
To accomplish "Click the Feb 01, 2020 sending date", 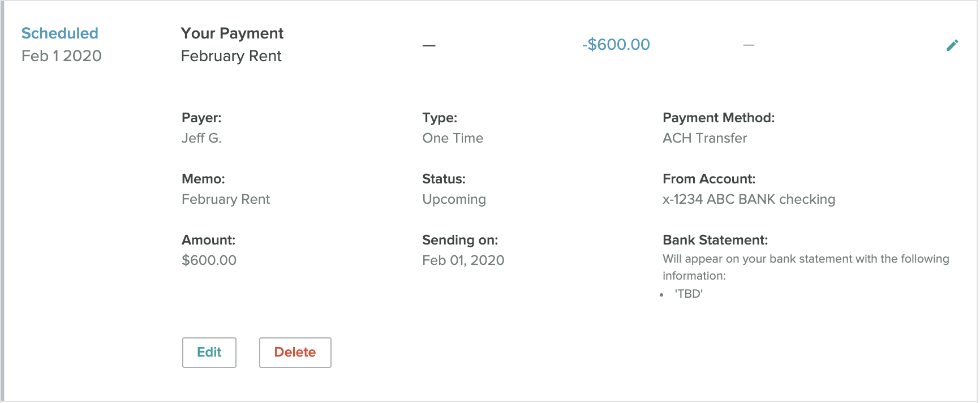I will [463, 260].
